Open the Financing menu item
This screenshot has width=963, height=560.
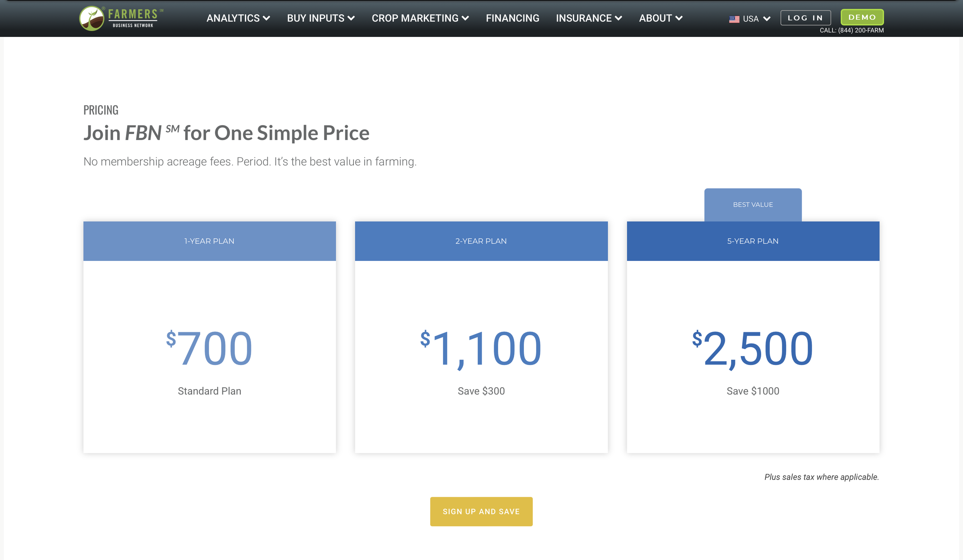point(512,18)
